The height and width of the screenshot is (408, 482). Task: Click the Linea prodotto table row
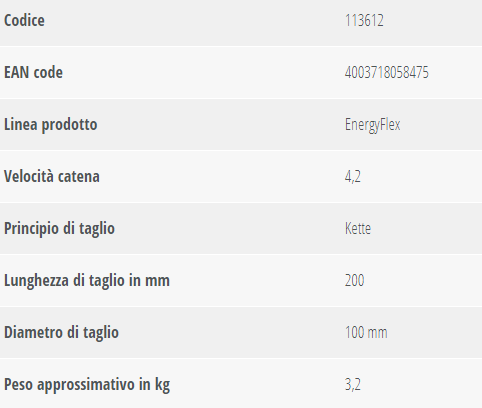click(x=241, y=125)
